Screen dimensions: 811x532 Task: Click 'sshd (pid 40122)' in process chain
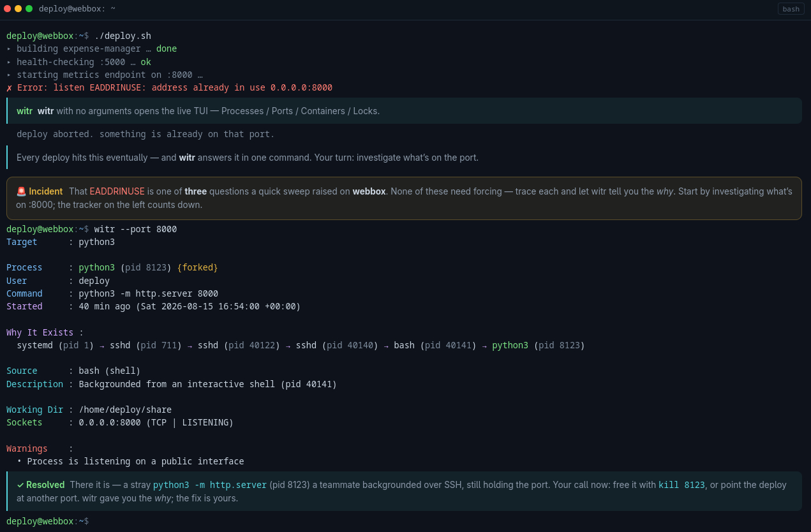click(239, 345)
